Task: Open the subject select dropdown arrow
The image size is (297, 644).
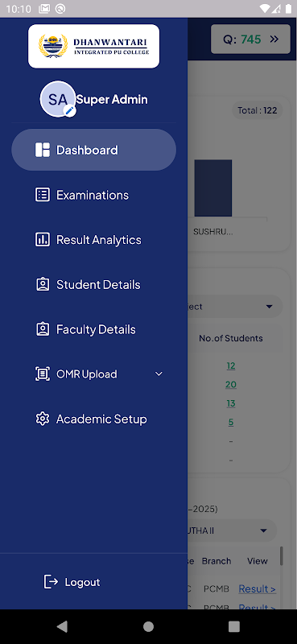Action: 270,307
